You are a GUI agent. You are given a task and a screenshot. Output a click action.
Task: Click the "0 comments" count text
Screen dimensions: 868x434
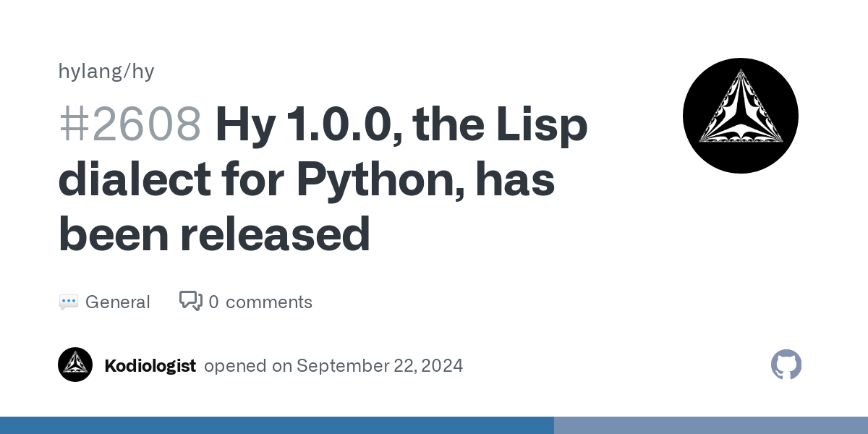coord(260,302)
